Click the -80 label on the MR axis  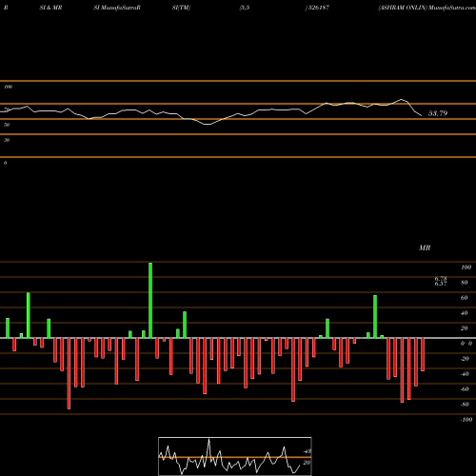[x=465, y=405]
